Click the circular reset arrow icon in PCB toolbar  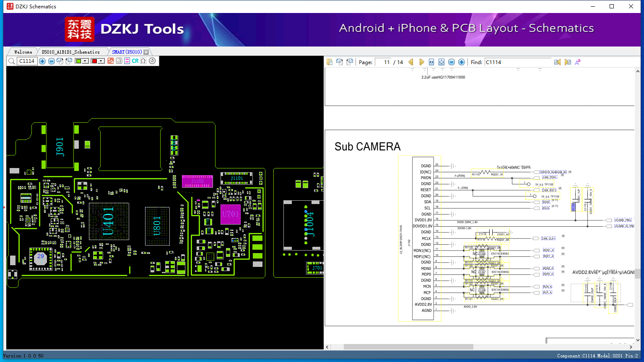point(152,61)
